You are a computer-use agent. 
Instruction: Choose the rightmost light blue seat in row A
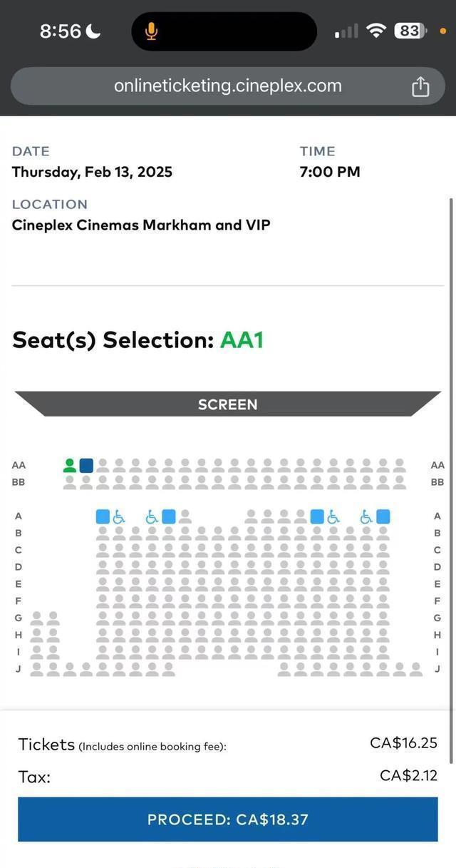(x=383, y=516)
